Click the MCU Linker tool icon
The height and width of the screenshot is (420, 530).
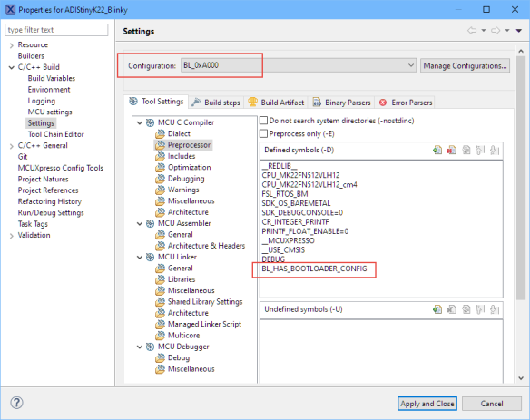150,257
